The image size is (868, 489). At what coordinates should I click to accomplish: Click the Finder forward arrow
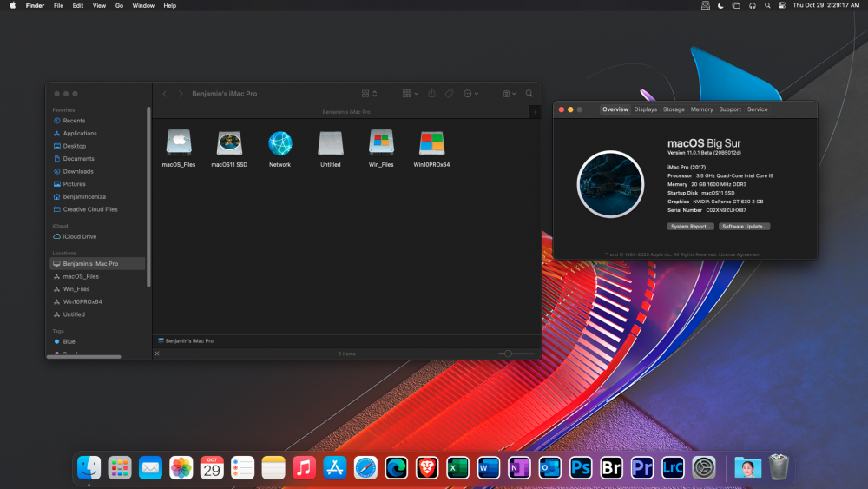coord(181,94)
